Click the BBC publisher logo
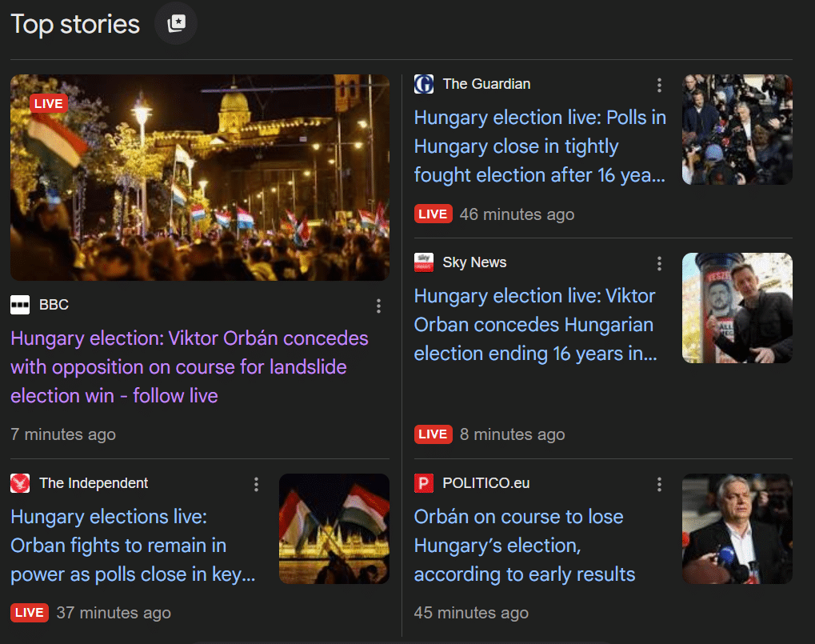Screen dimensions: 815x644 (x=20, y=304)
